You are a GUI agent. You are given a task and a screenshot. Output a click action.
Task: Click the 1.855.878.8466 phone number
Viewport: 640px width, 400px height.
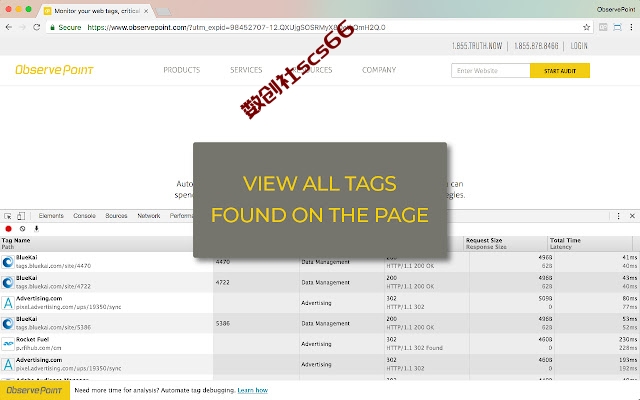coord(536,46)
